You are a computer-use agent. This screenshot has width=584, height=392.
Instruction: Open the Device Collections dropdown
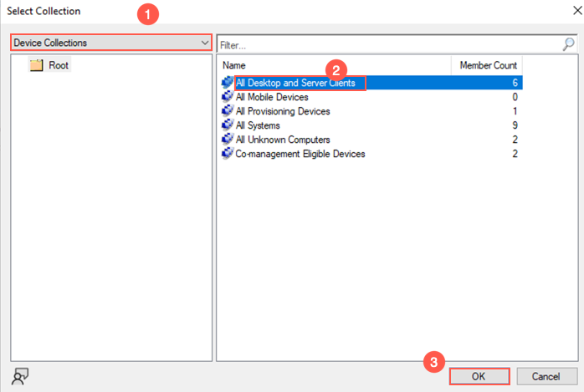click(111, 43)
